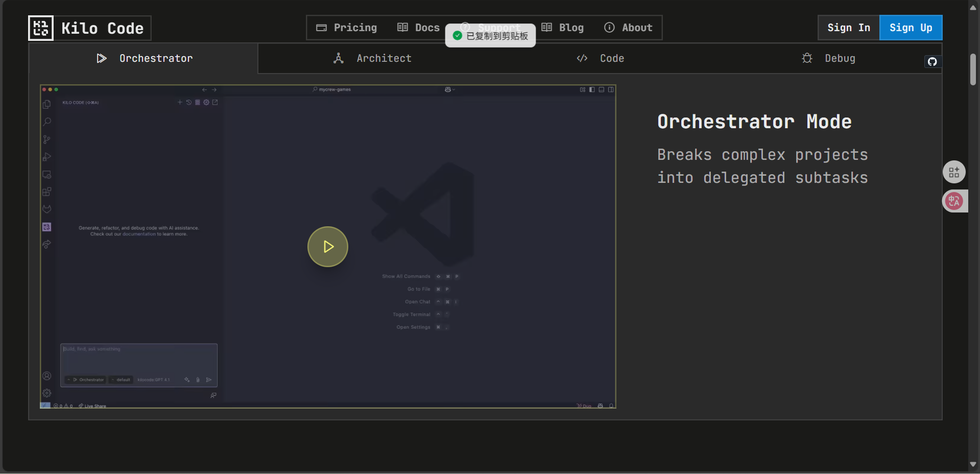Click the GitLab fox icon in video sidebar
This screenshot has width=980, height=474.
click(47, 209)
